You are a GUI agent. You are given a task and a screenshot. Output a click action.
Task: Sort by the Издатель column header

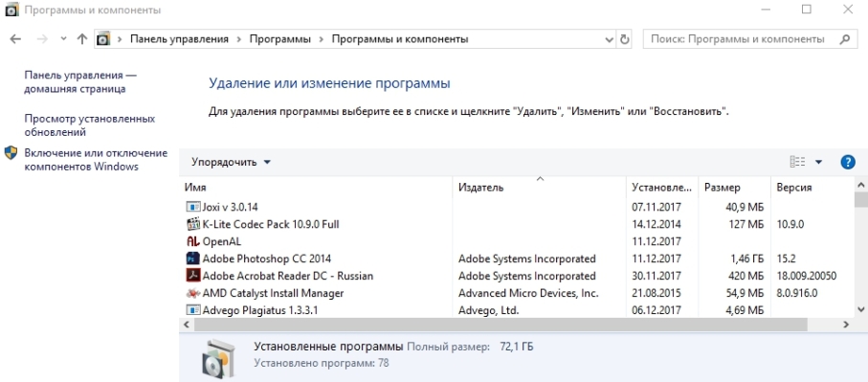[540, 188]
